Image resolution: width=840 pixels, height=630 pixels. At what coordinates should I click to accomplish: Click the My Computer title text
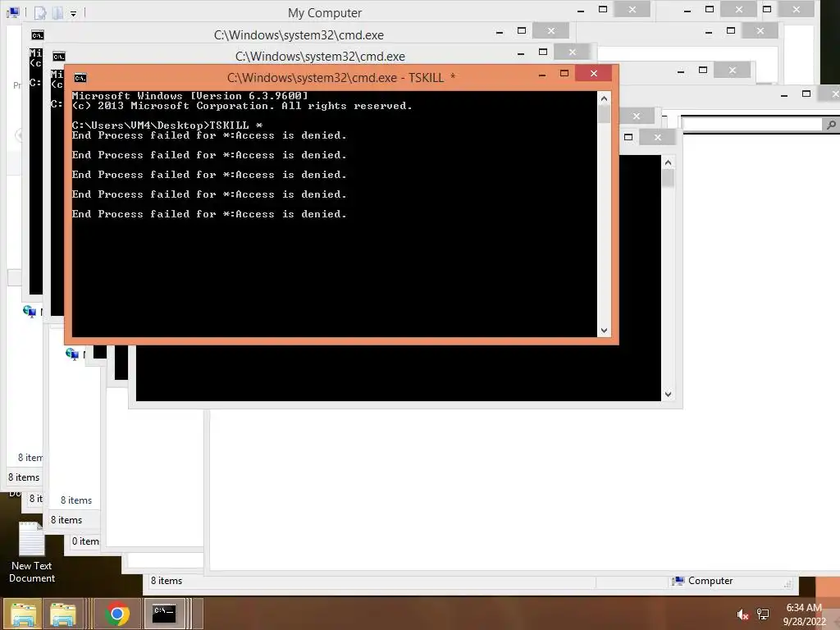(325, 13)
